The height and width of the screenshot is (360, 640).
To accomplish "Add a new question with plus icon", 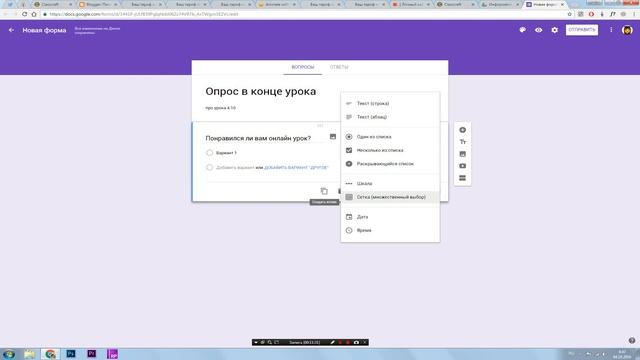I will click(x=462, y=130).
